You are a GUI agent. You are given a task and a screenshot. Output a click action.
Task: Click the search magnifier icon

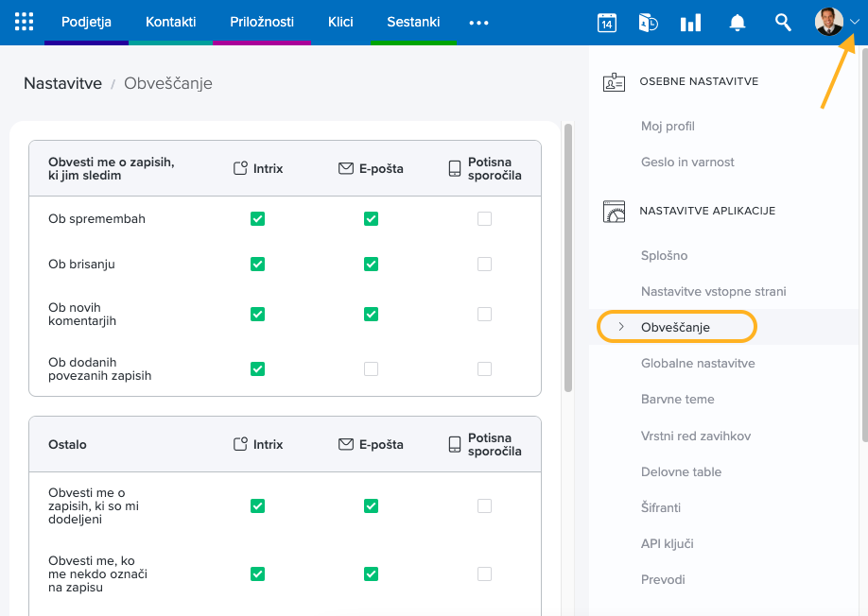pos(783,22)
